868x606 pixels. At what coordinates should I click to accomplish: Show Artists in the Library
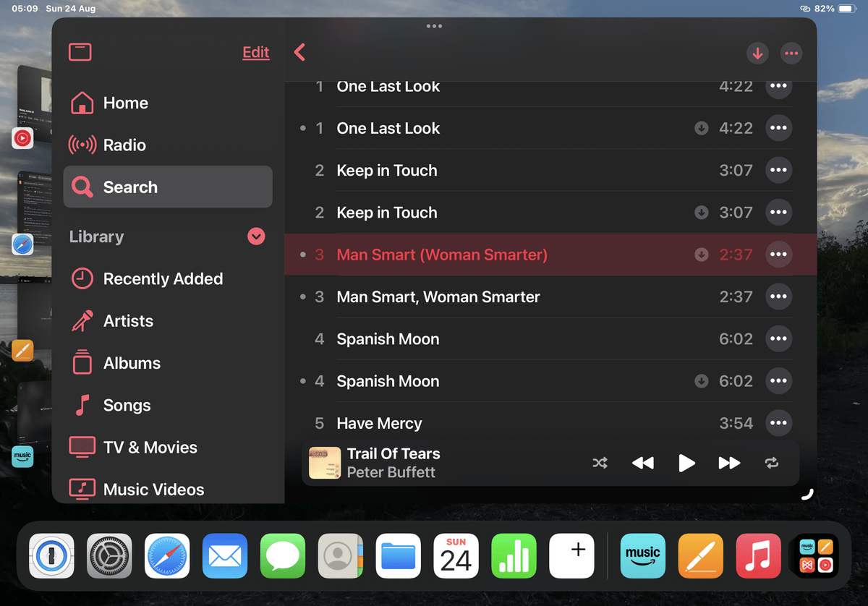pos(168,320)
